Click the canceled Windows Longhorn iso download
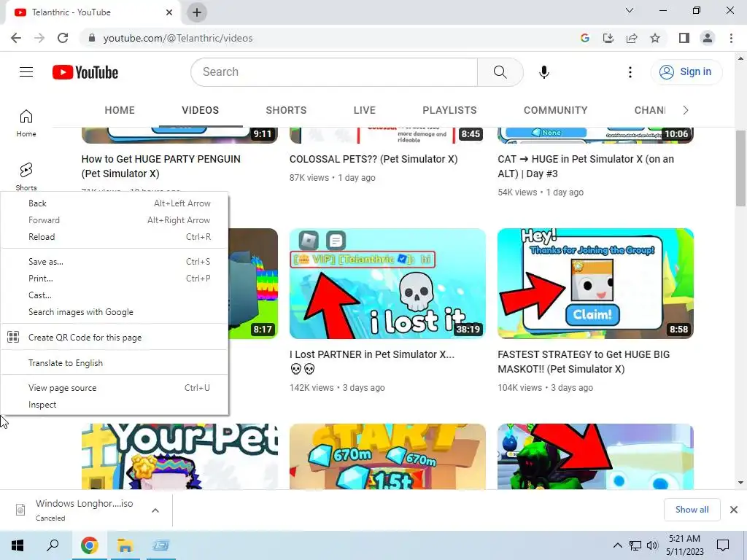The width and height of the screenshot is (747, 560). click(x=85, y=510)
